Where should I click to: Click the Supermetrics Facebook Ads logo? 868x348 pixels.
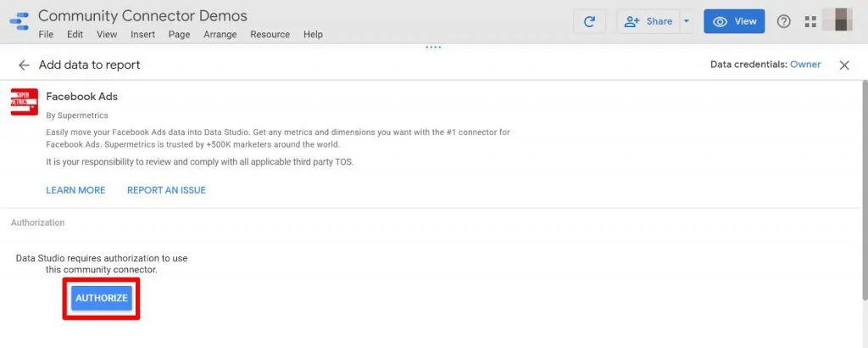[x=24, y=101]
